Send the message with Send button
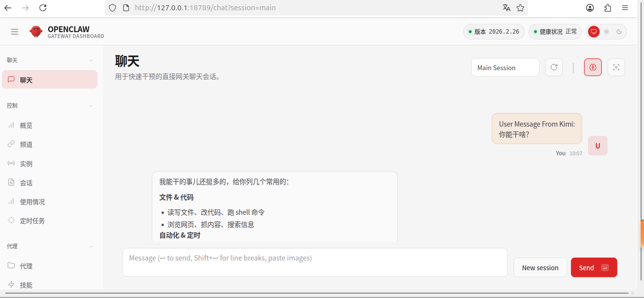The width and height of the screenshot is (644, 298). pyautogui.click(x=594, y=267)
